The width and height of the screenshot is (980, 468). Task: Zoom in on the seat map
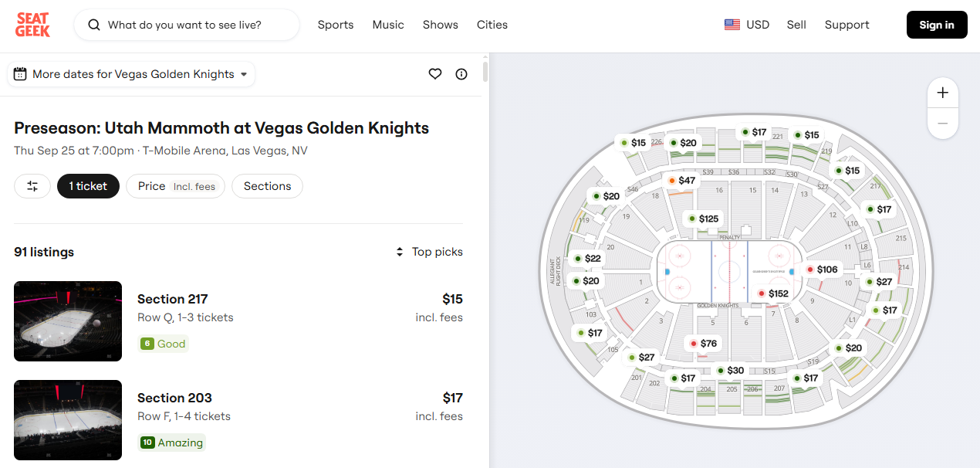coord(942,93)
